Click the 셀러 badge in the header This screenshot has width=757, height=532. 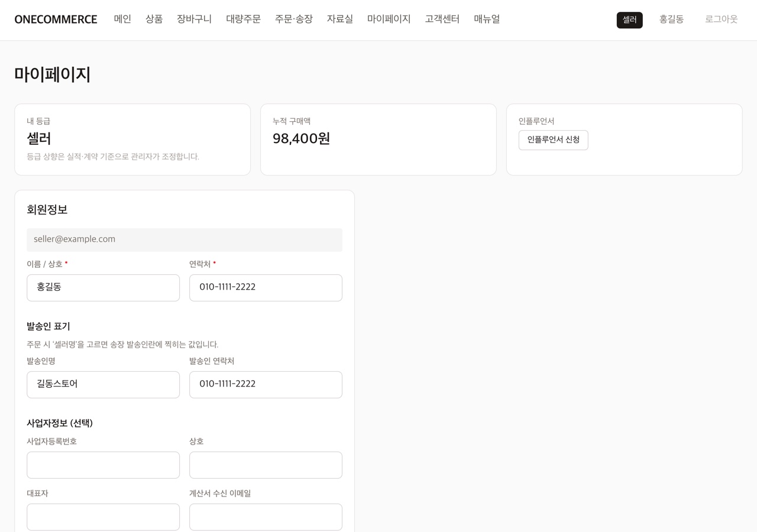tap(629, 20)
